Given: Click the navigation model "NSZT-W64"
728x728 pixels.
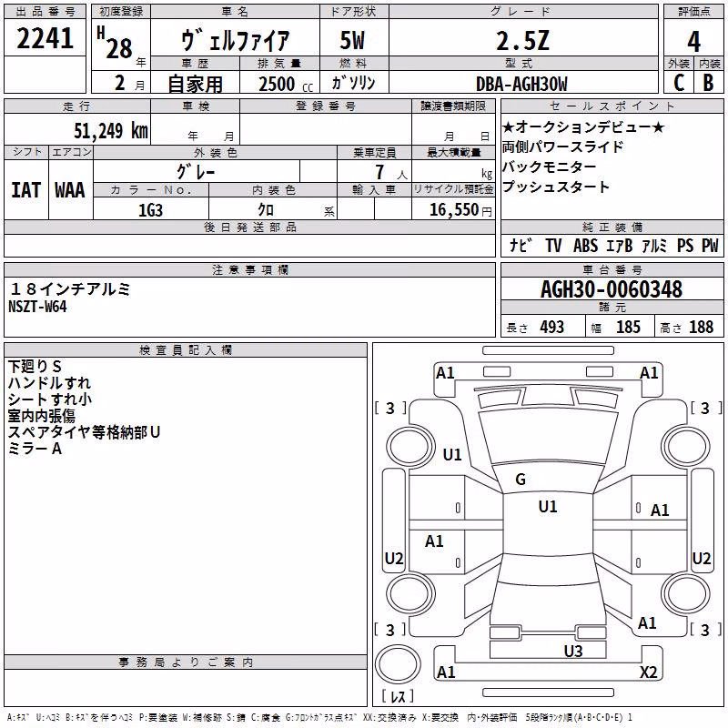Looking at the screenshot, I should click(x=37, y=307).
